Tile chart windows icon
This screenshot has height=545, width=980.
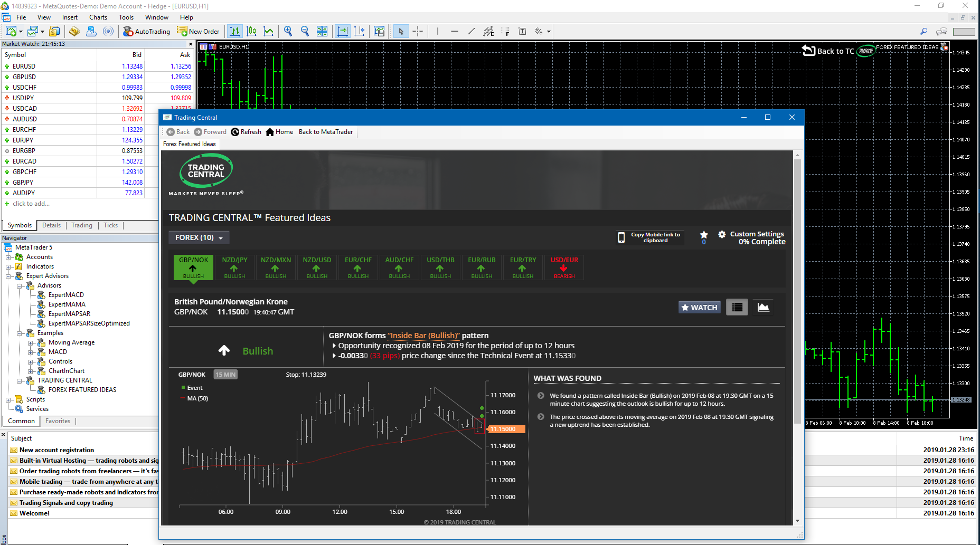pos(322,32)
